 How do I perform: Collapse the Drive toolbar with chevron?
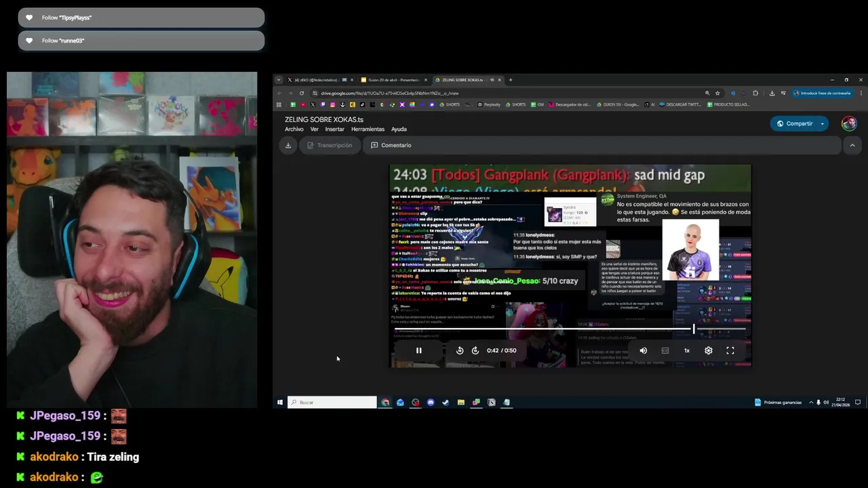(x=852, y=145)
